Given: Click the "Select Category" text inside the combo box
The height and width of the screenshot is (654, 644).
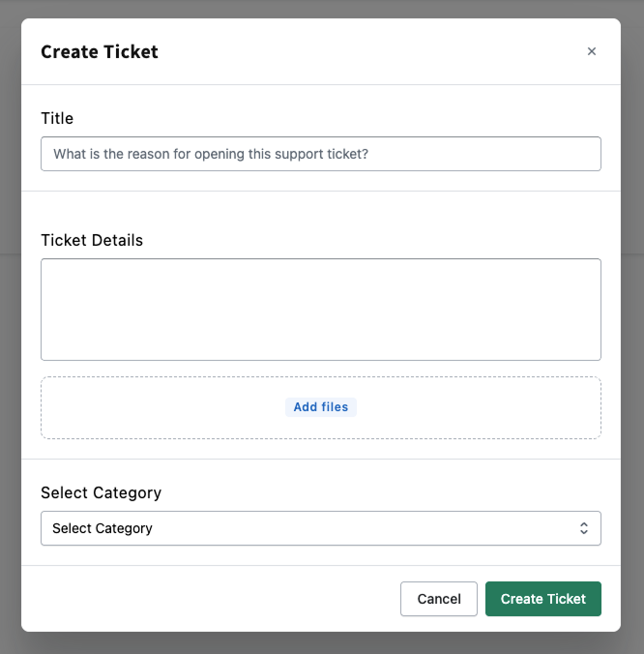Looking at the screenshot, I should point(102,528).
